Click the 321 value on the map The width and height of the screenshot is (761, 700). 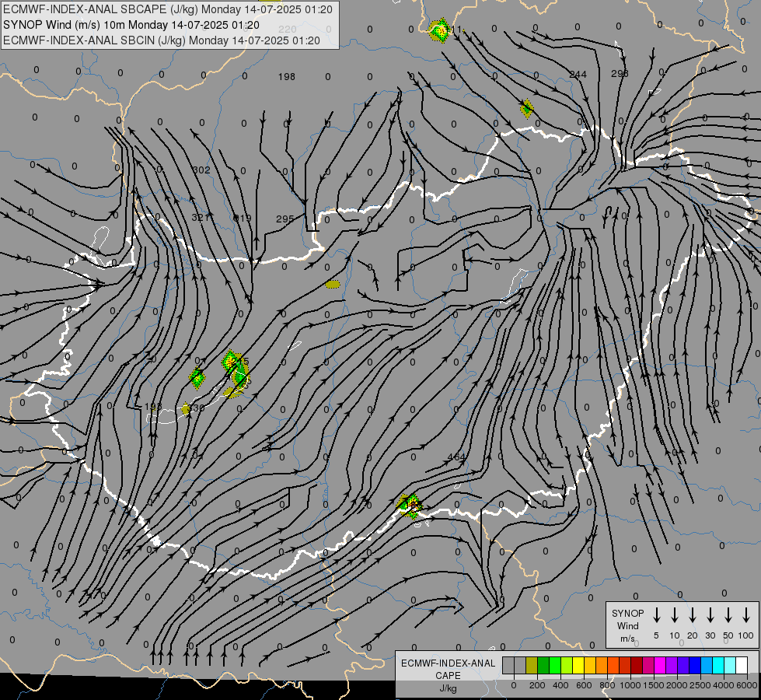tap(200, 218)
